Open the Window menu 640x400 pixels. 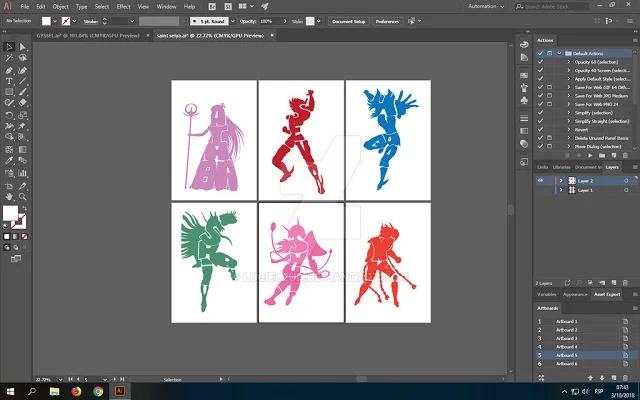pyautogui.click(x=167, y=7)
